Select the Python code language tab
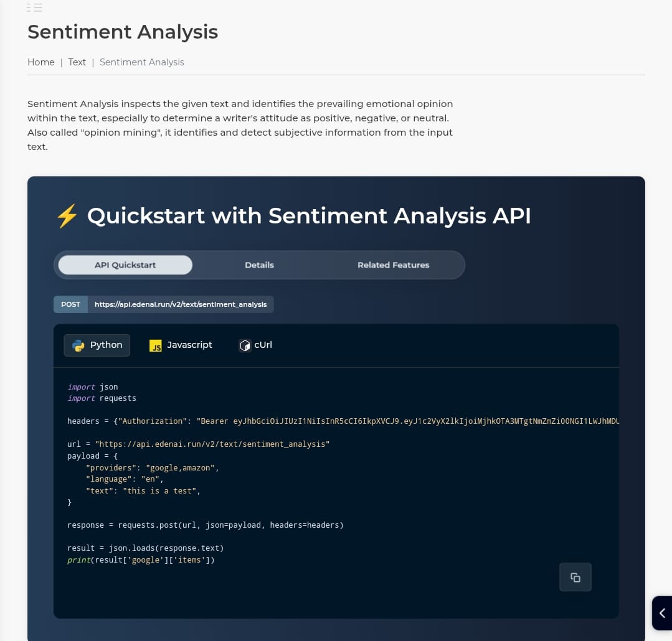 (97, 345)
